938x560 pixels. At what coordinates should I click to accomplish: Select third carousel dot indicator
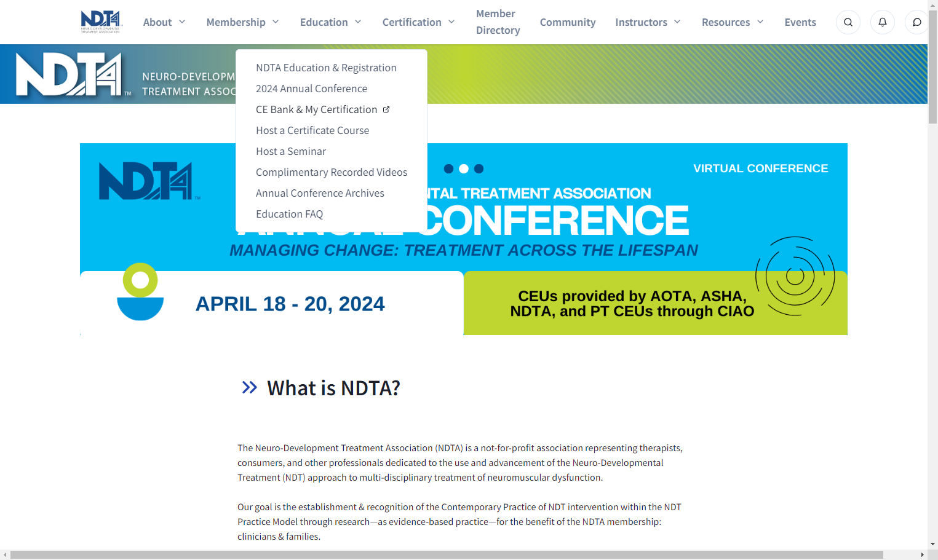click(x=479, y=168)
